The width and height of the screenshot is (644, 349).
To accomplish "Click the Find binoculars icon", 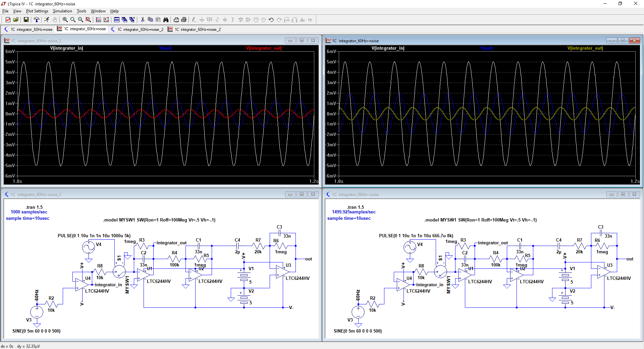I will 166,20.
